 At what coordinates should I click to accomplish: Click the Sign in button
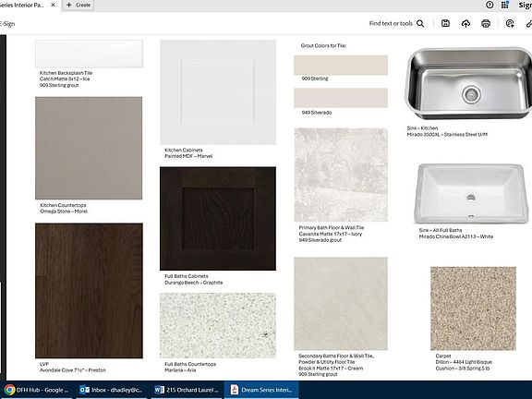(x=525, y=6)
